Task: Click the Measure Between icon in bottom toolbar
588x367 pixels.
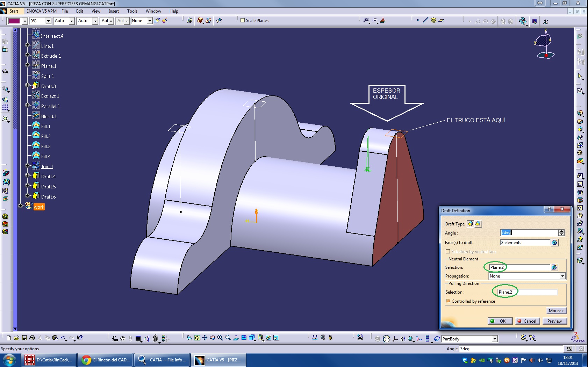Action: (x=315, y=338)
